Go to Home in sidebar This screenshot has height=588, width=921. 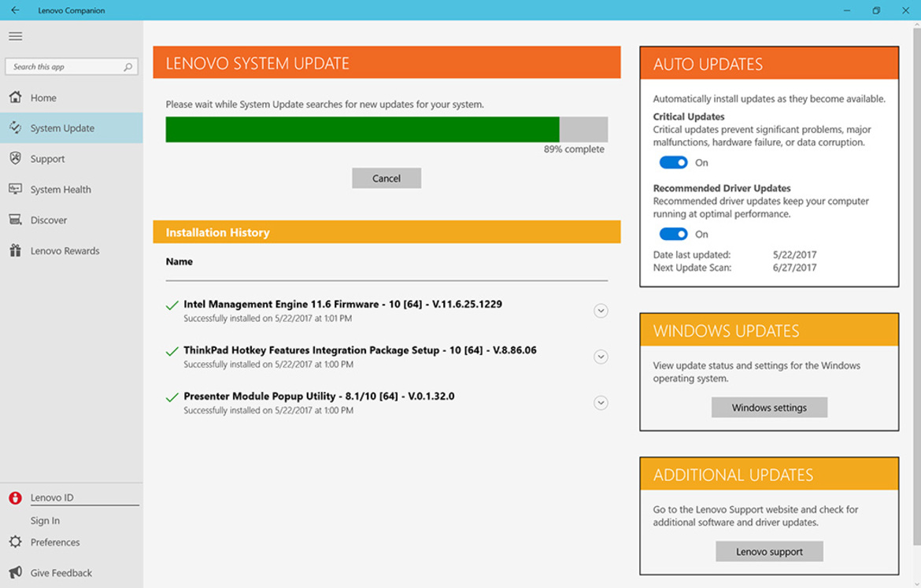(71, 98)
